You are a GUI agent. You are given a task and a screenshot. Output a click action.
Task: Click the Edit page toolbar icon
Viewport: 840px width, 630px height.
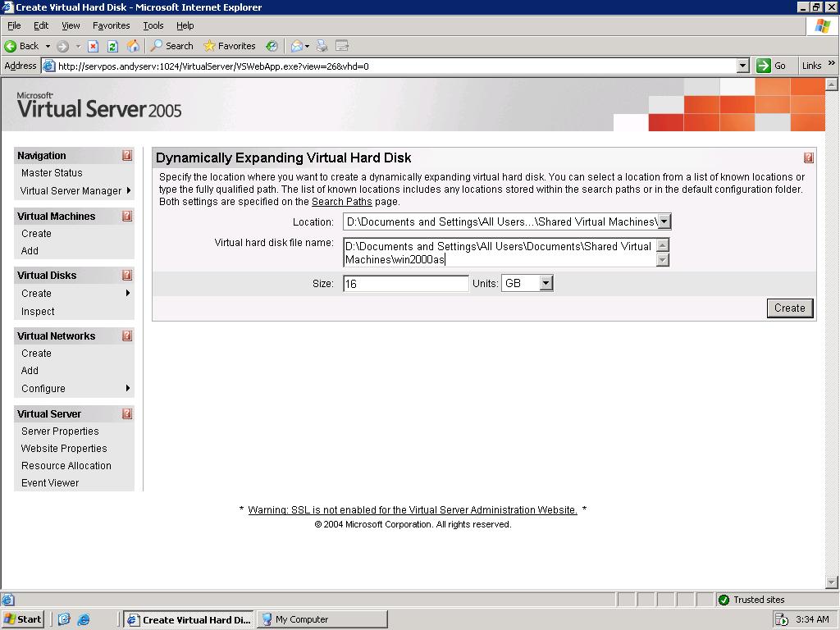coord(342,46)
